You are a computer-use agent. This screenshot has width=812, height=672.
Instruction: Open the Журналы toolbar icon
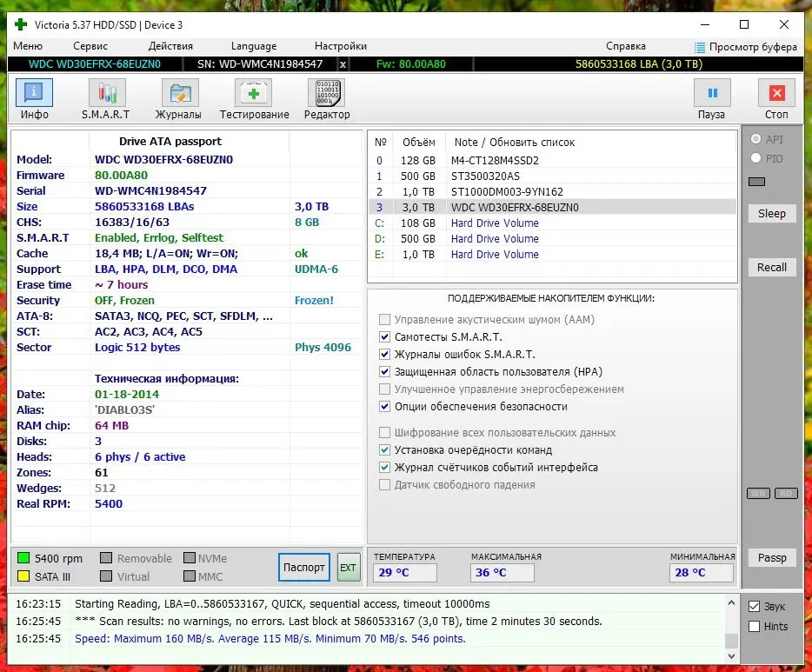point(180,93)
